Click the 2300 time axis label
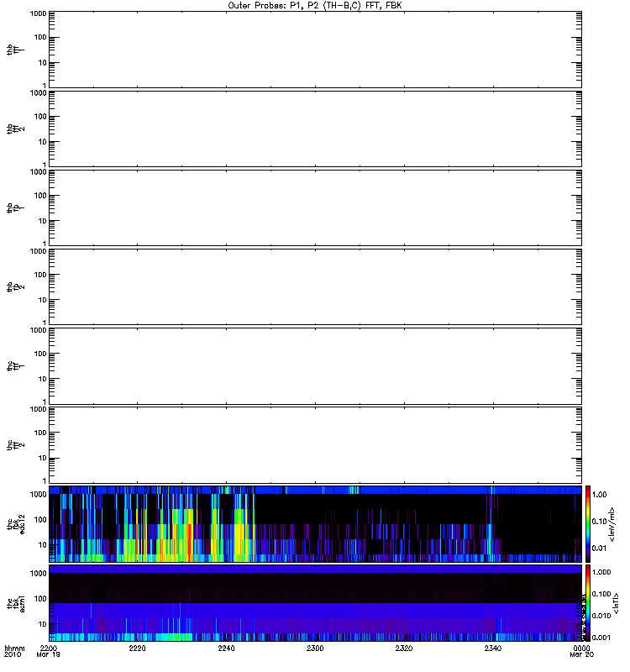 coord(315,648)
